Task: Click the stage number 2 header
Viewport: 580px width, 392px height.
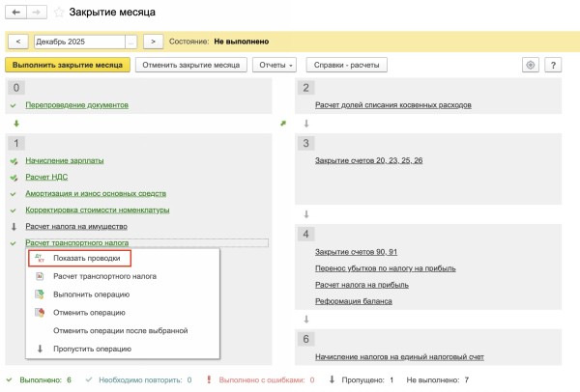Action: pos(305,88)
